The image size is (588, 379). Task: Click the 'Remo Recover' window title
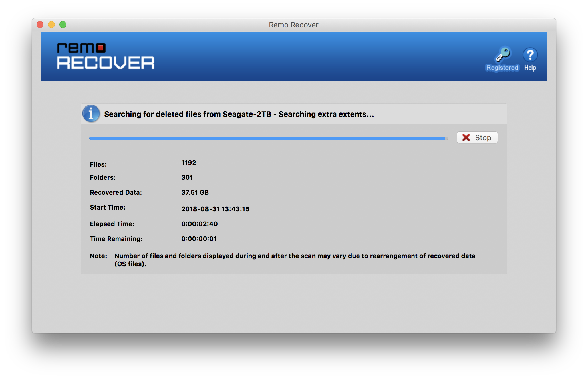[x=294, y=25]
